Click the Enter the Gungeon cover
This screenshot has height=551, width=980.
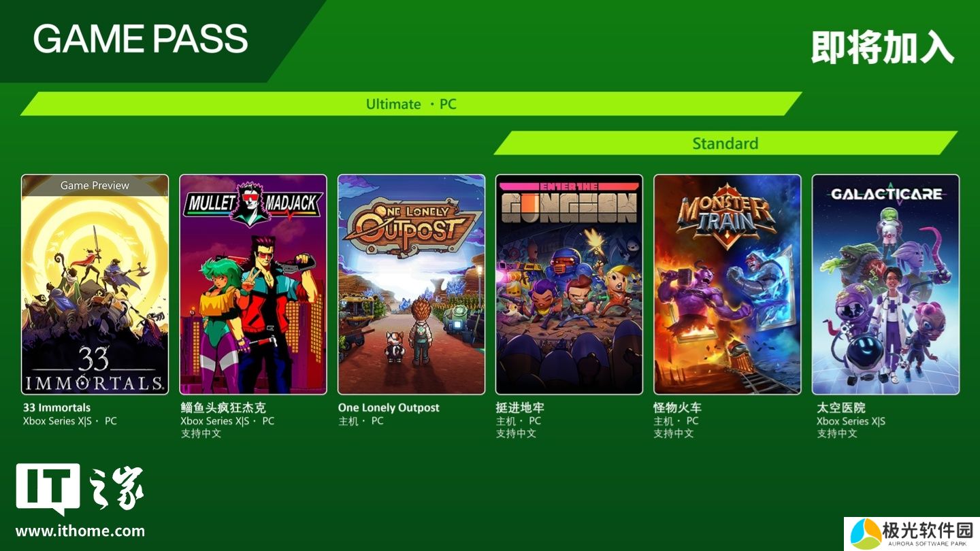coord(569,284)
